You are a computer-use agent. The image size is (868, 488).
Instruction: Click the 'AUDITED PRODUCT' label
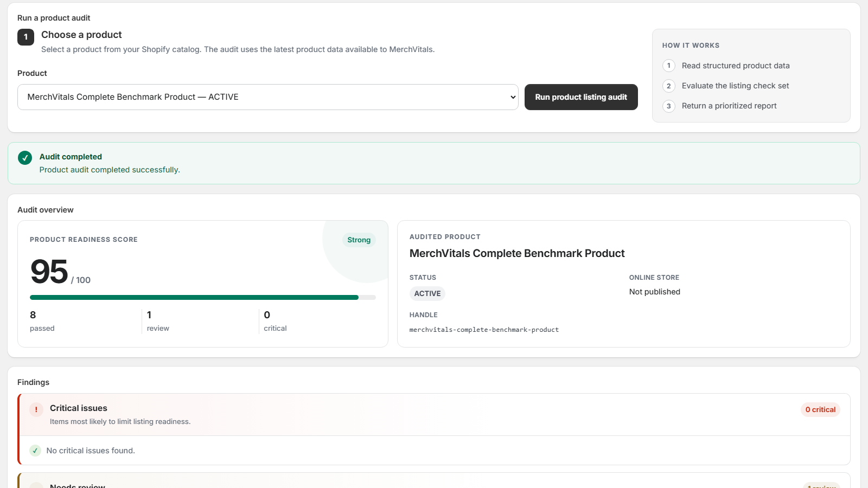click(x=445, y=237)
